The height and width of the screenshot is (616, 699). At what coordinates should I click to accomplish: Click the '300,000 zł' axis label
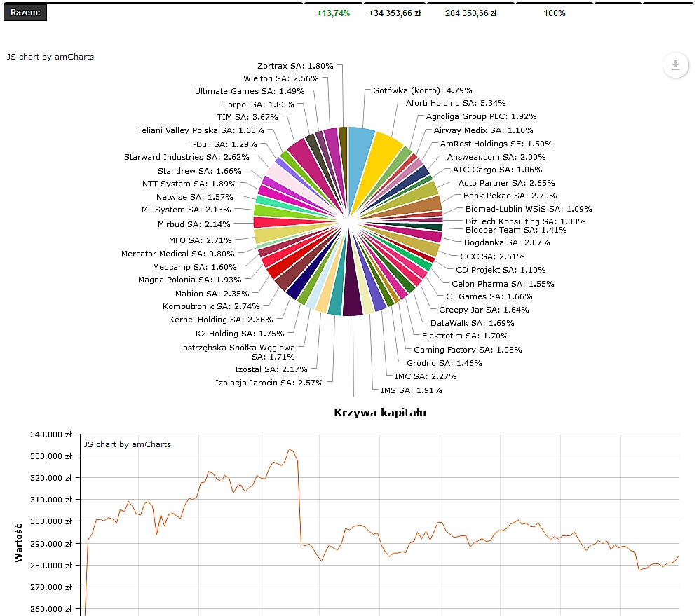coord(50,521)
